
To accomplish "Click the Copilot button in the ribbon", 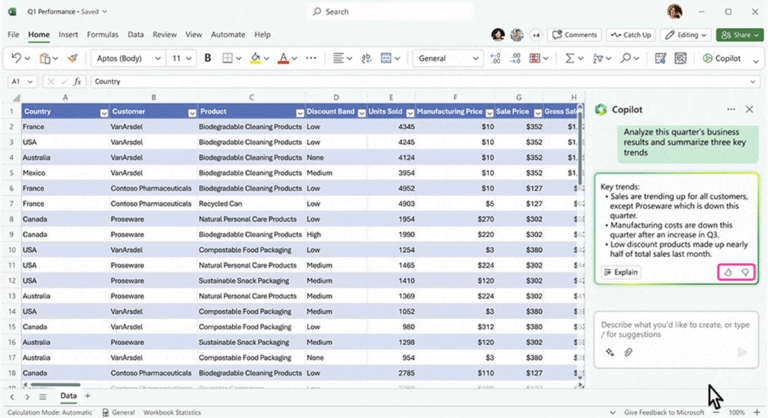I will pos(721,58).
